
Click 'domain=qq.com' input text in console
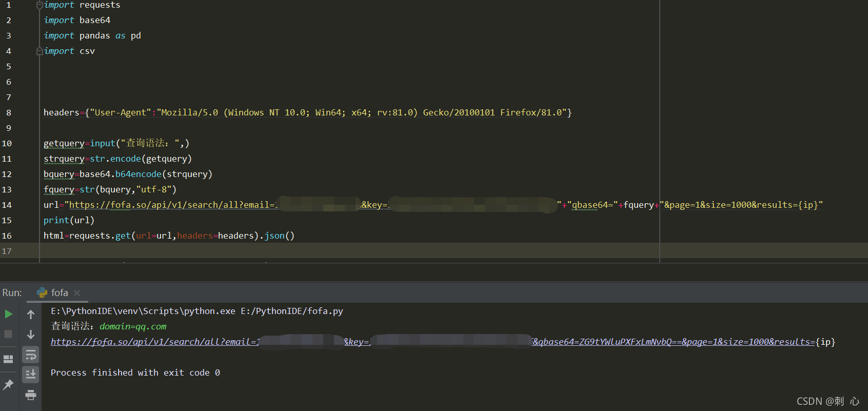pyautogui.click(x=133, y=326)
